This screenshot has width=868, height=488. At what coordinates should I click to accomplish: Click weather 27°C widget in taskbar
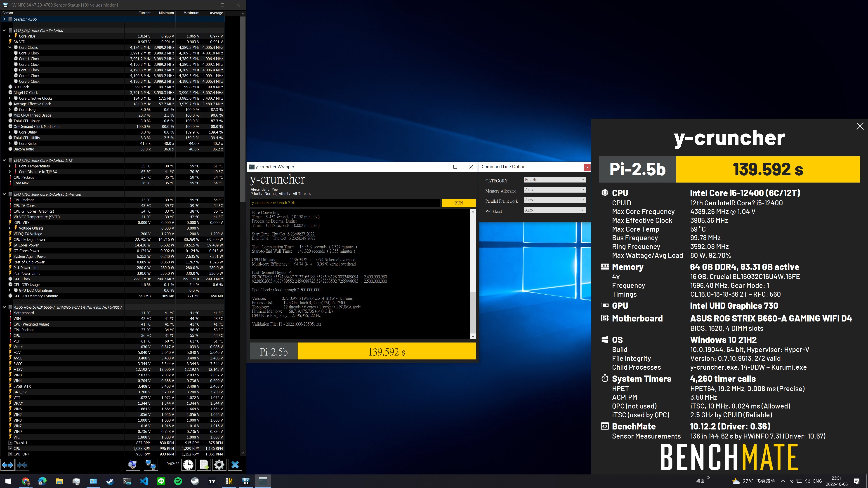753,481
